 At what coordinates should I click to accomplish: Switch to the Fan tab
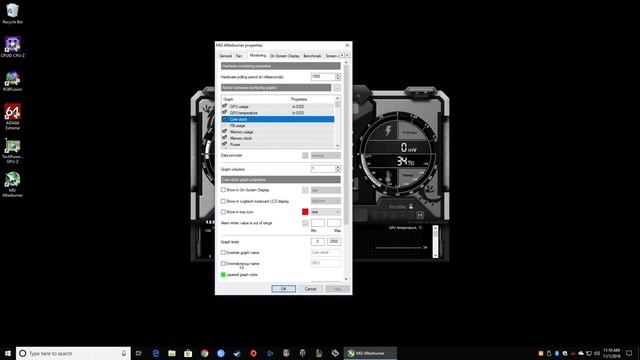(239, 56)
